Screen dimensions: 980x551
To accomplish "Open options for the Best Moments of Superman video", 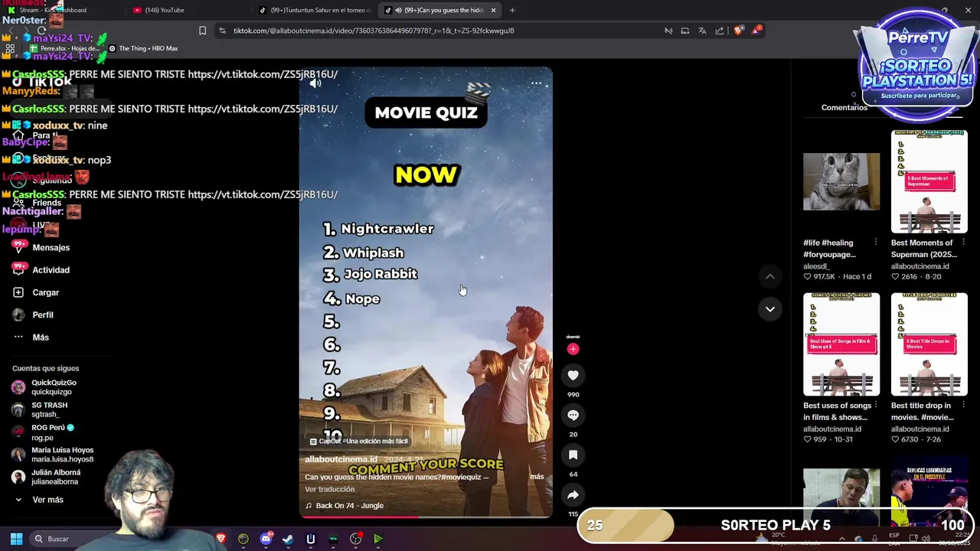I will (963, 243).
